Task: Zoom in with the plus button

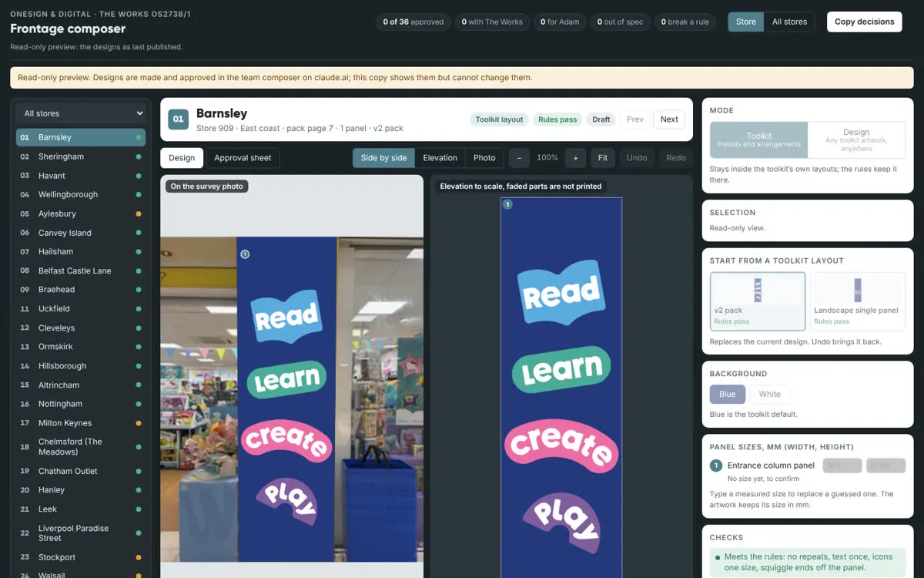Action: (x=575, y=158)
